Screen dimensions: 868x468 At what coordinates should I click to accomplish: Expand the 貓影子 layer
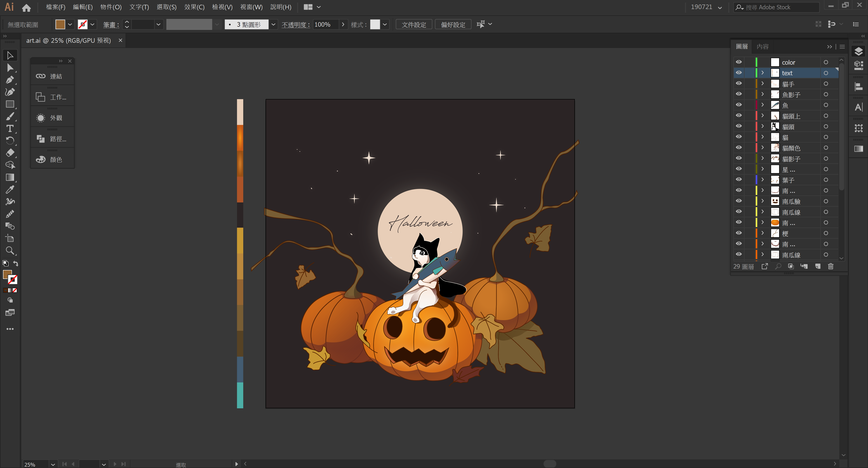[762, 158]
